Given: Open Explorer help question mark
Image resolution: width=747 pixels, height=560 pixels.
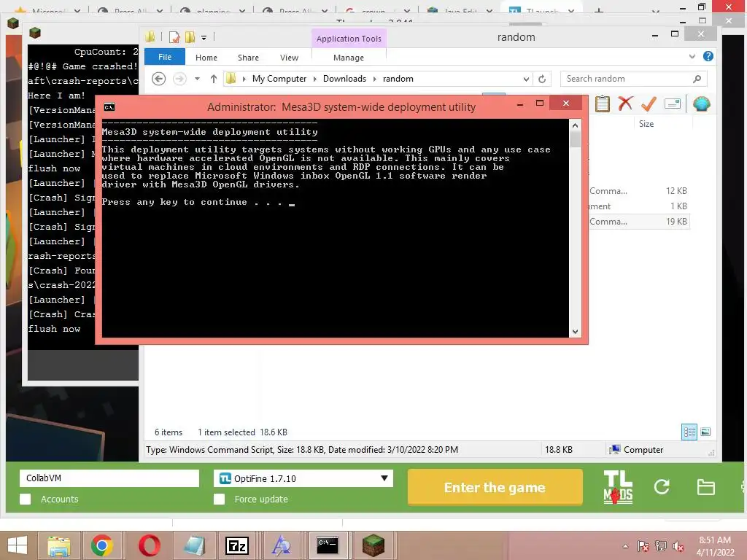Looking at the screenshot, I should click(x=708, y=56).
